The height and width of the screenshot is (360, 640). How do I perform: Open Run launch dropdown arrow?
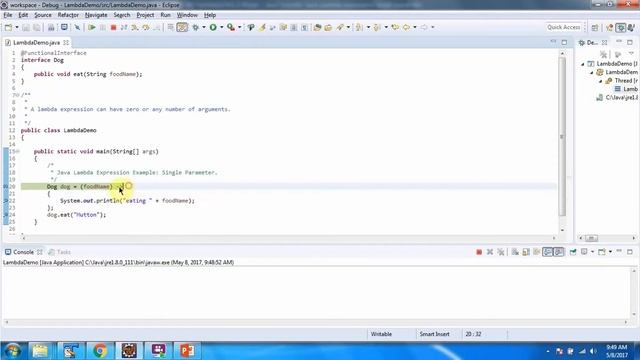222,27
